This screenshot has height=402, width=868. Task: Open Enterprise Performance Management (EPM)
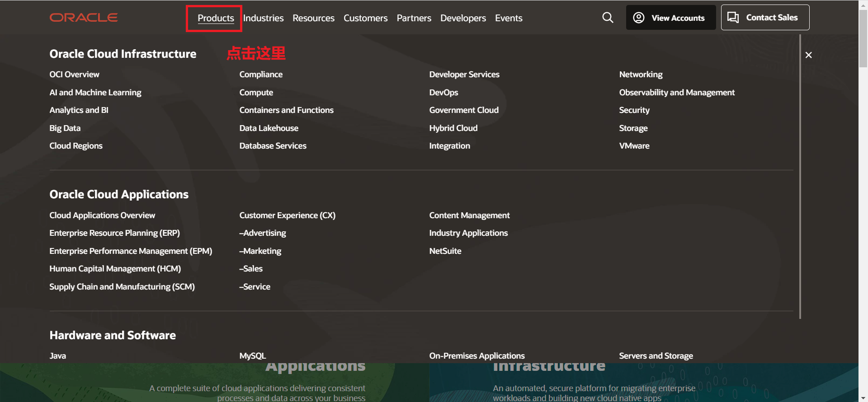coord(131,251)
